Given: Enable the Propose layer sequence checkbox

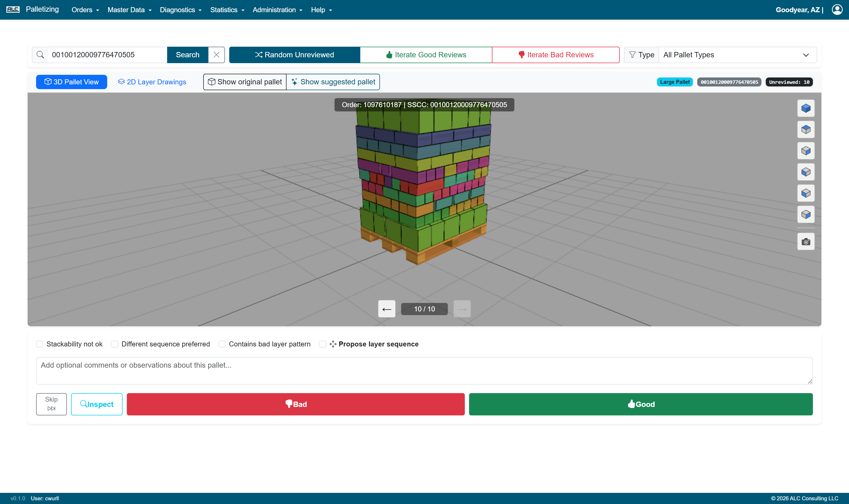Looking at the screenshot, I should 323,344.
